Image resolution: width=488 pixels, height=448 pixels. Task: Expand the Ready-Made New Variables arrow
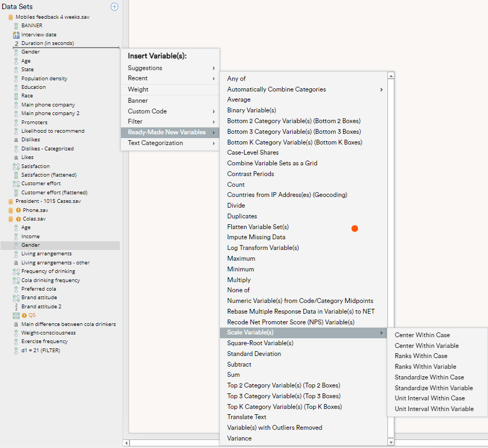[x=213, y=133]
